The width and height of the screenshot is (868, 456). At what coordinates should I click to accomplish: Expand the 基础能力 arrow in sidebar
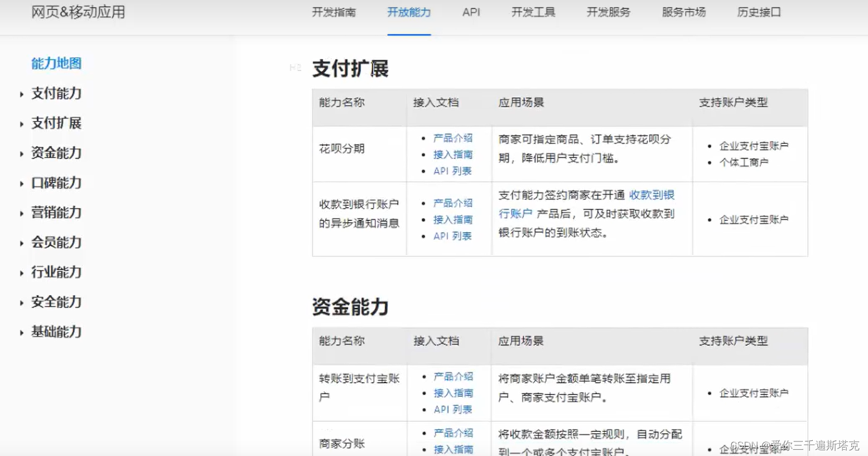pos(21,333)
